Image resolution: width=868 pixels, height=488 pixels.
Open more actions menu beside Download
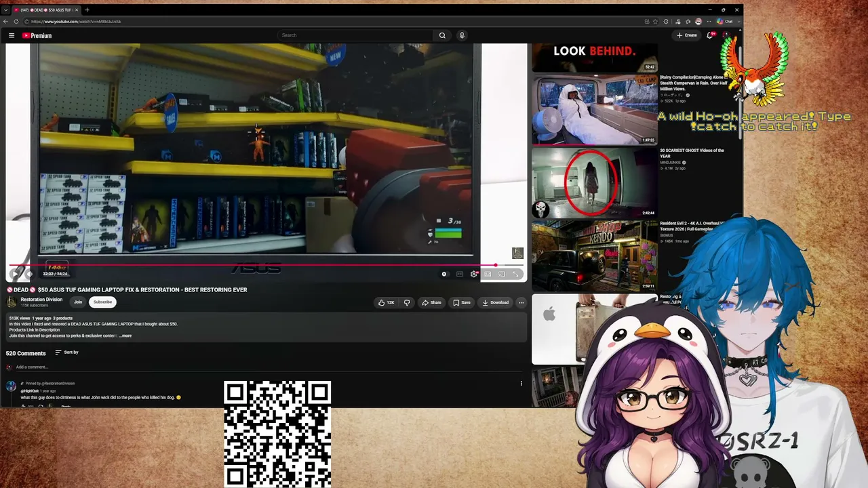[521, 302]
